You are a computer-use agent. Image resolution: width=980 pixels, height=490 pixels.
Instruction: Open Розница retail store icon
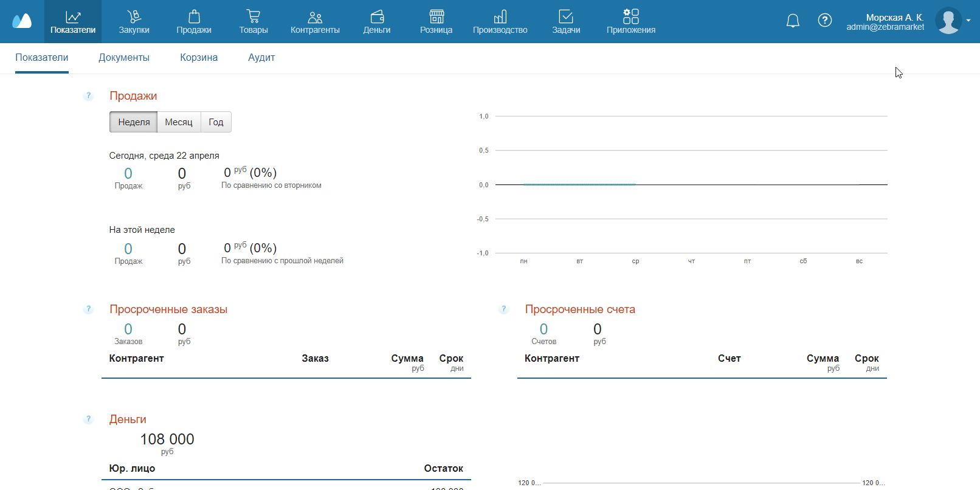click(437, 16)
